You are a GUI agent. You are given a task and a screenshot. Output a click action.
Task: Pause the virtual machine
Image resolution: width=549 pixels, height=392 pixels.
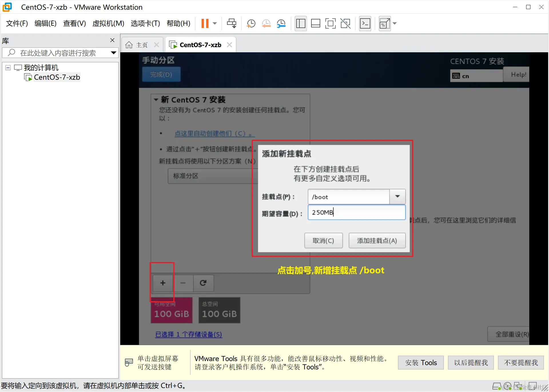[205, 23]
